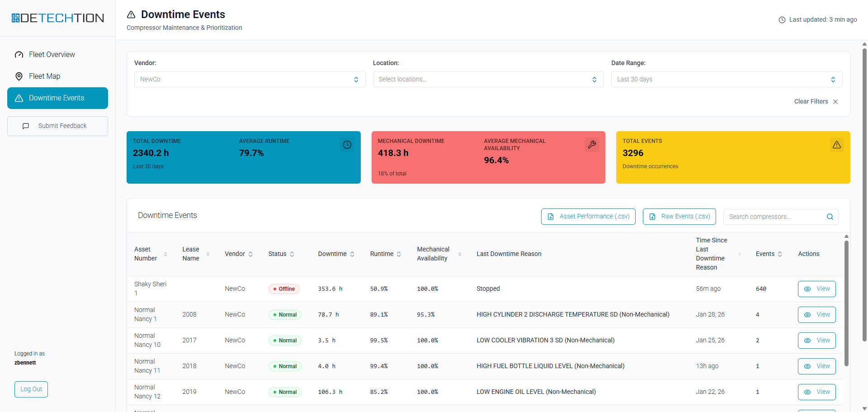Open Fleet Map in sidebar
This screenshot has height=412, width=868.
point(44,76)
